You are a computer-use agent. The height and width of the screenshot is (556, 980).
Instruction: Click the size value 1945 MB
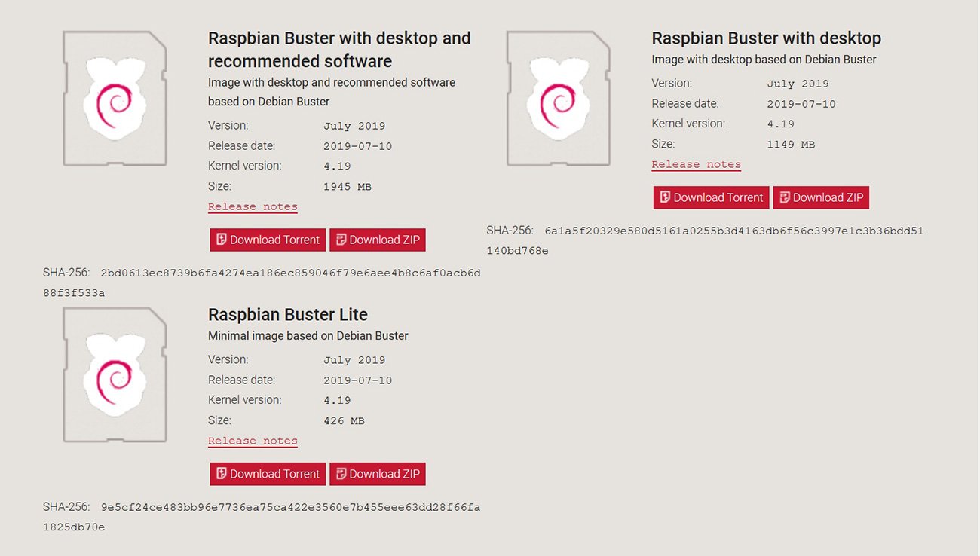[x=347, y=187]
